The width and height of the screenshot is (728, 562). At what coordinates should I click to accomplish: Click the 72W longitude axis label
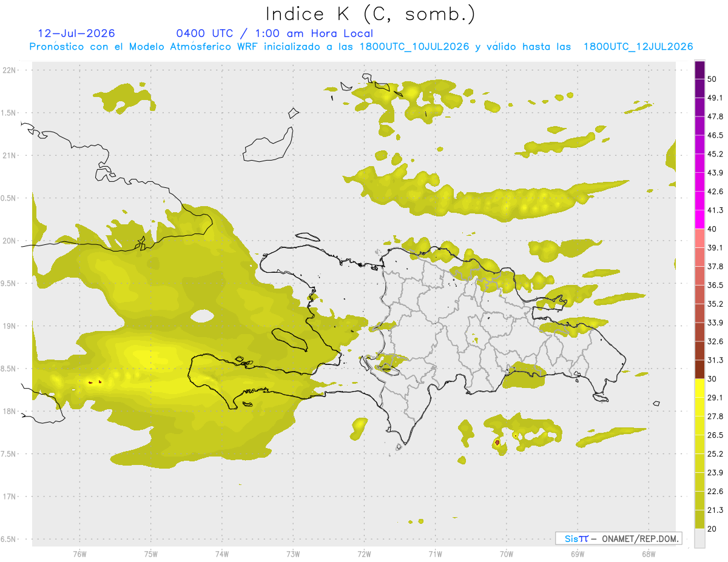tap(364, 554)
